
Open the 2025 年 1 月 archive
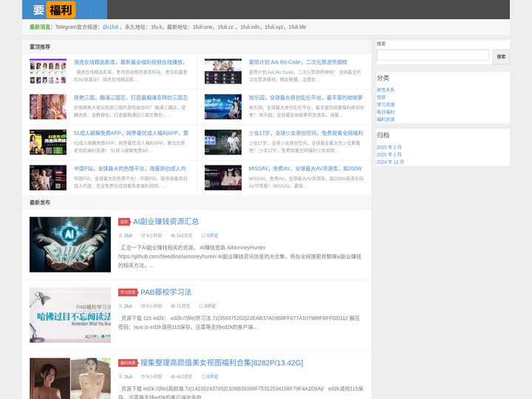click(389, 154)
